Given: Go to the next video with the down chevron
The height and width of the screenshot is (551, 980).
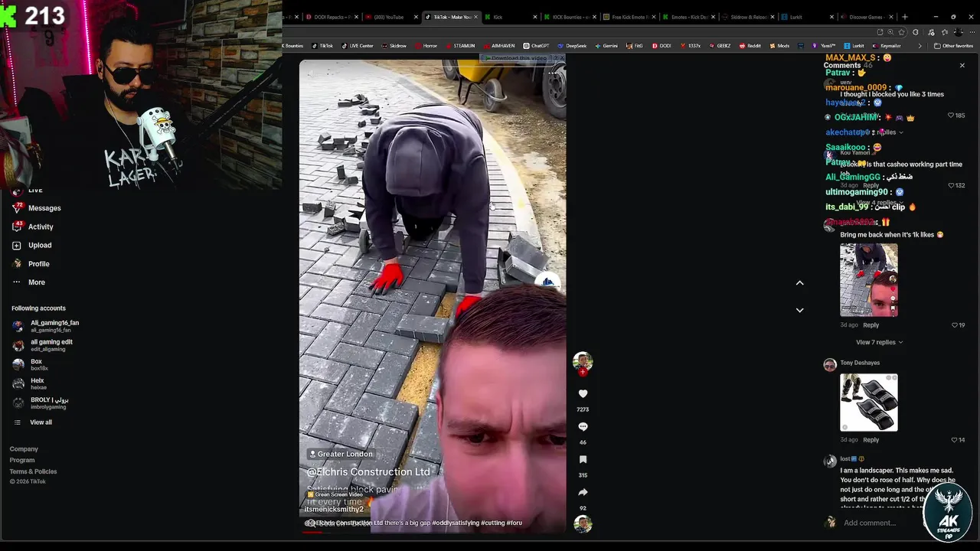Looking at the screenshot, I should pos(799,310).
